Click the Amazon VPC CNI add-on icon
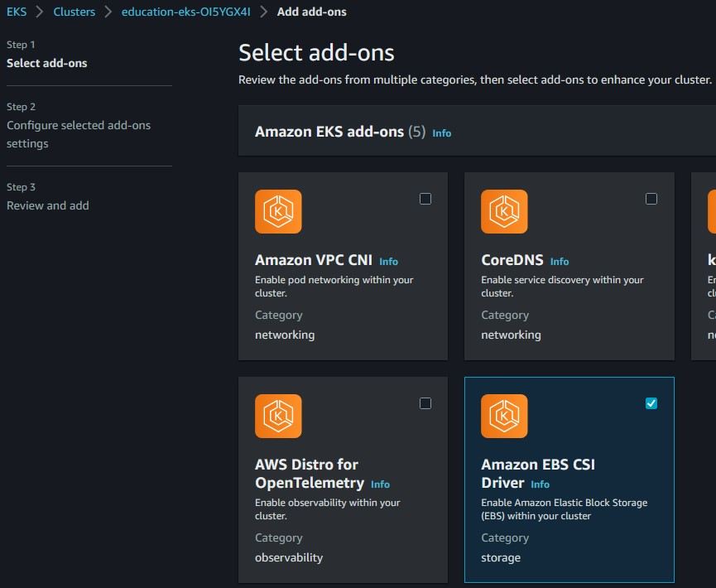The image size is (716, 588). point(278,211)
